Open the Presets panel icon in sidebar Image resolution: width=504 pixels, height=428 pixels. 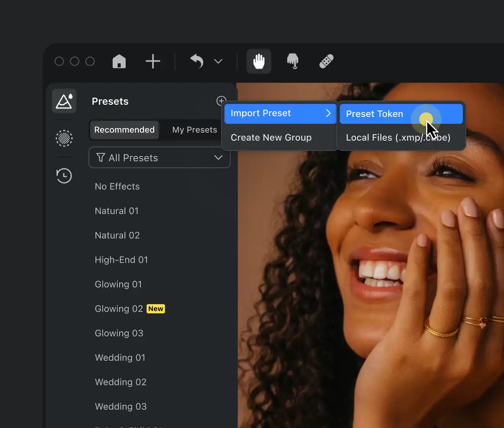[x=64, y=101]
